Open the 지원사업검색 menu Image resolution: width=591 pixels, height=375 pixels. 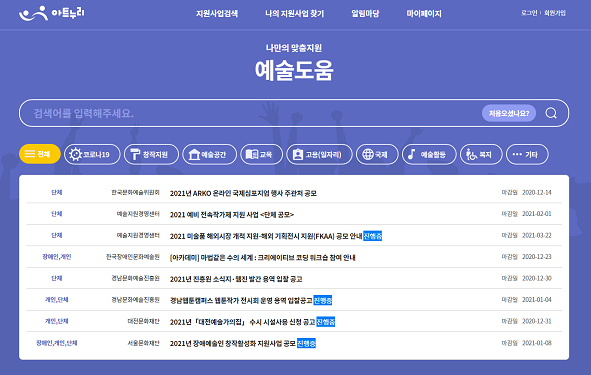click(x=217, y=14)
